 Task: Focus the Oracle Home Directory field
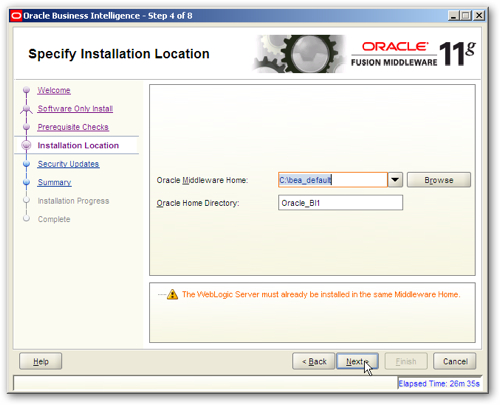(x=340, y=203)
